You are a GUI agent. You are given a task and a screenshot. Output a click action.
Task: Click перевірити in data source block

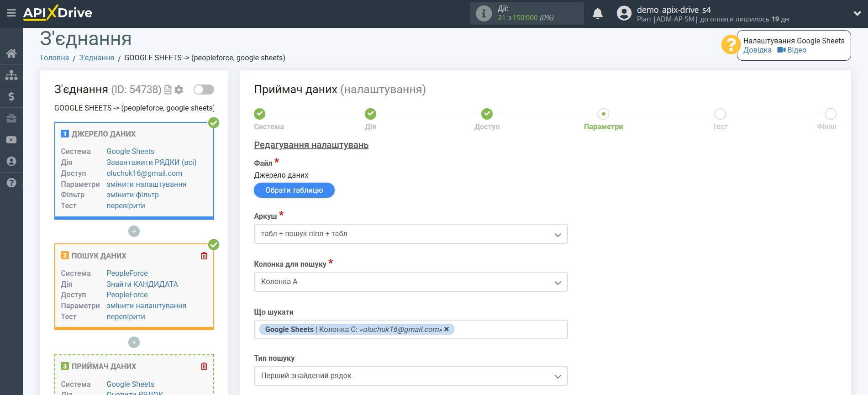click(x=126, y=205)
